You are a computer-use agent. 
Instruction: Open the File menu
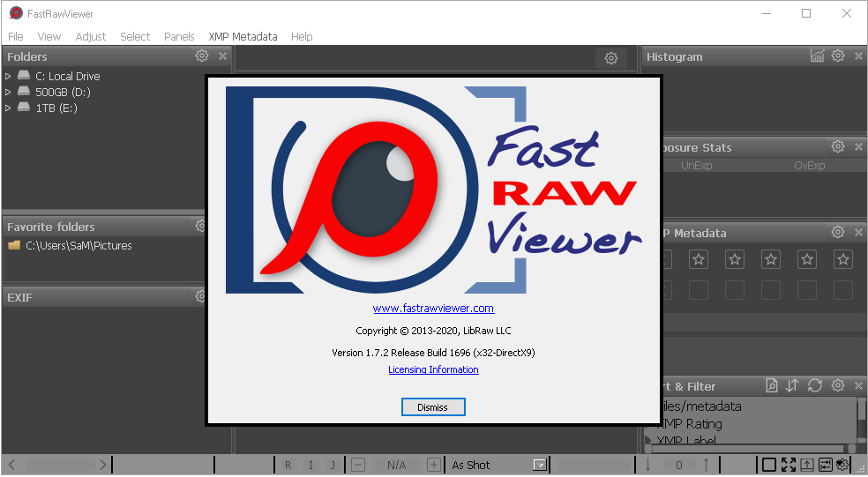(16, 36)
